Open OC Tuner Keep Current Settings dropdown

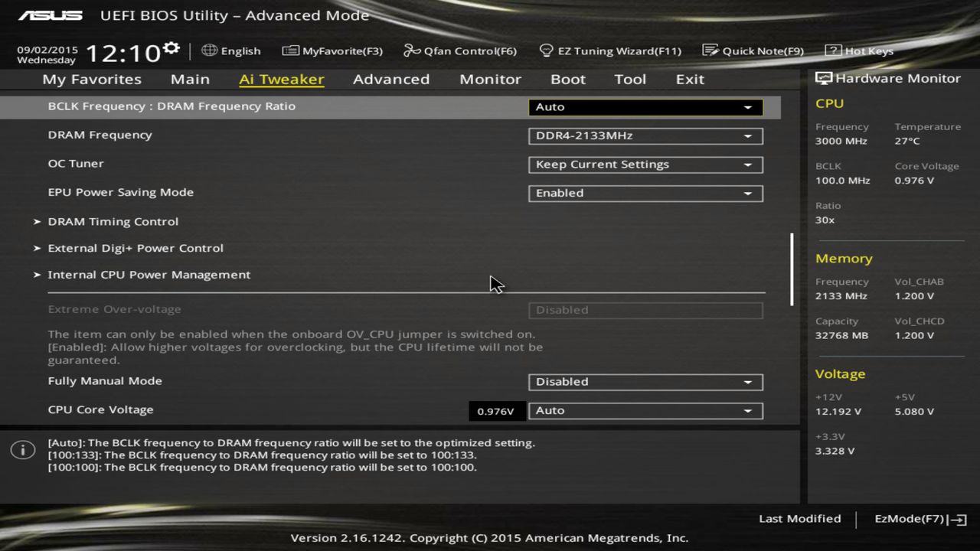tap(645, 165)
